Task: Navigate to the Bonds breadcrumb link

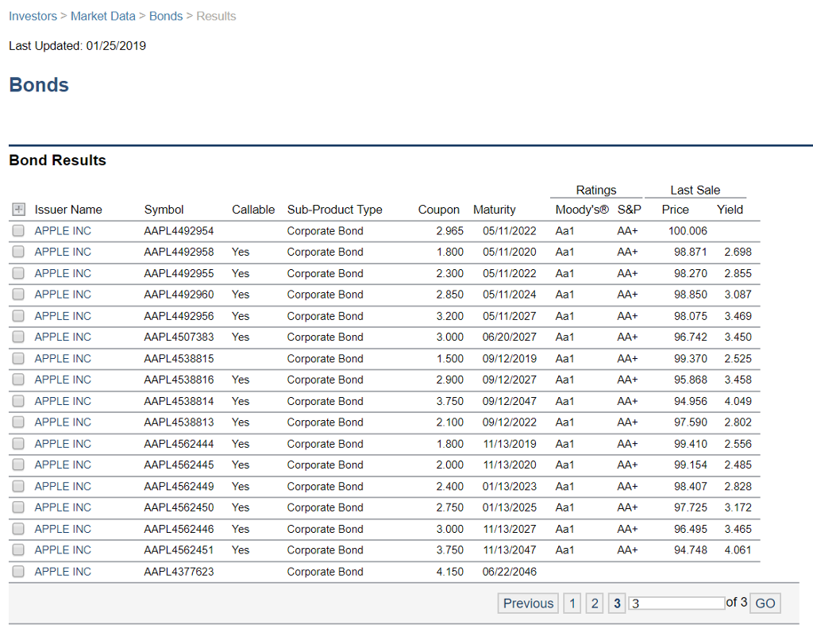Action: [166, 16]
